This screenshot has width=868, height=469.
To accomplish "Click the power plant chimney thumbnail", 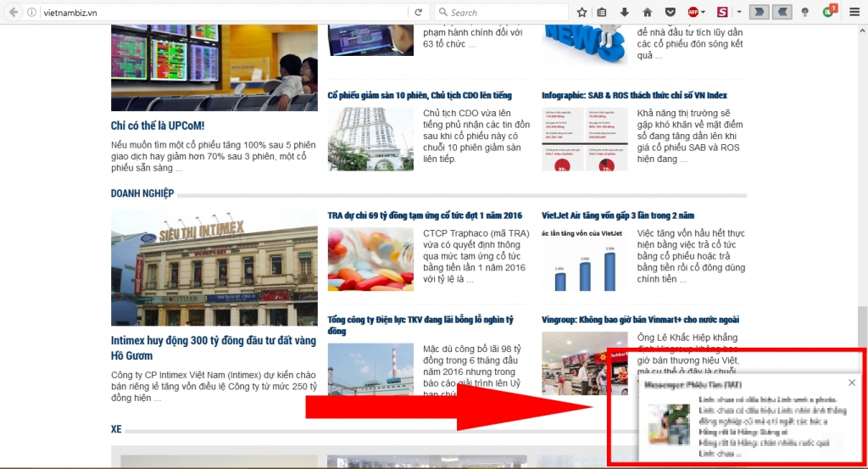I will 370,369.
